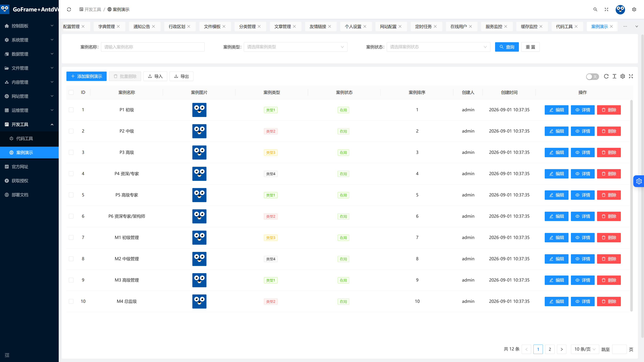The height and width of the screenshot is (362, 644).
Task: Focus the 案例名称 input field
Action: coord(152,47)
